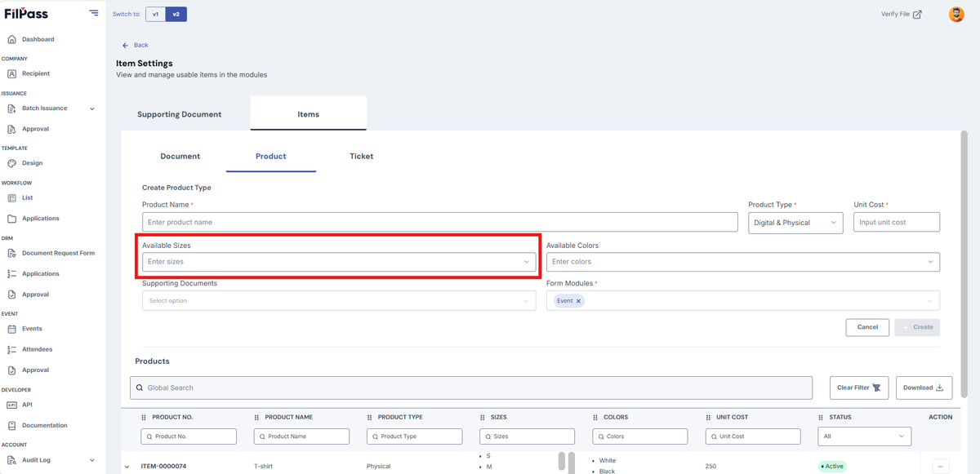
Task: Expand the ITEM-0000074 row
Action: tap(127, 467)
